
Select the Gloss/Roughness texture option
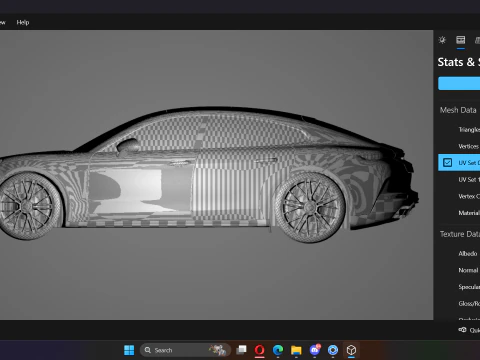(469, 304)
